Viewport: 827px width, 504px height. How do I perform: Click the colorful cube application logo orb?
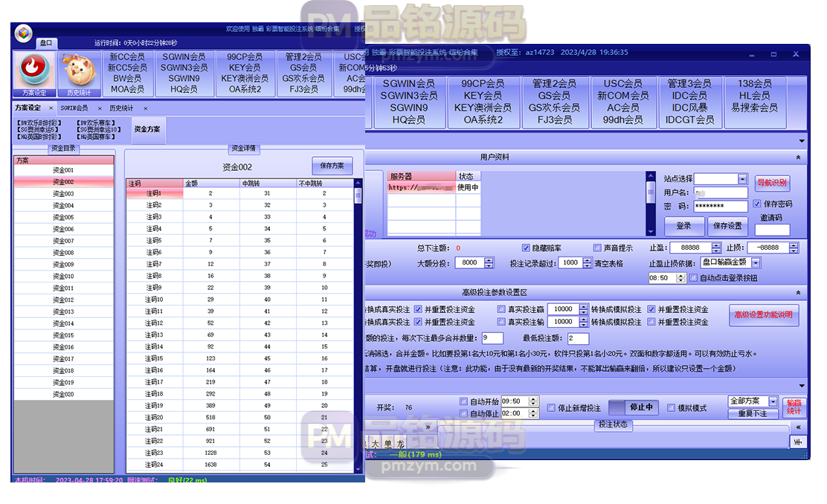(23, 33)
